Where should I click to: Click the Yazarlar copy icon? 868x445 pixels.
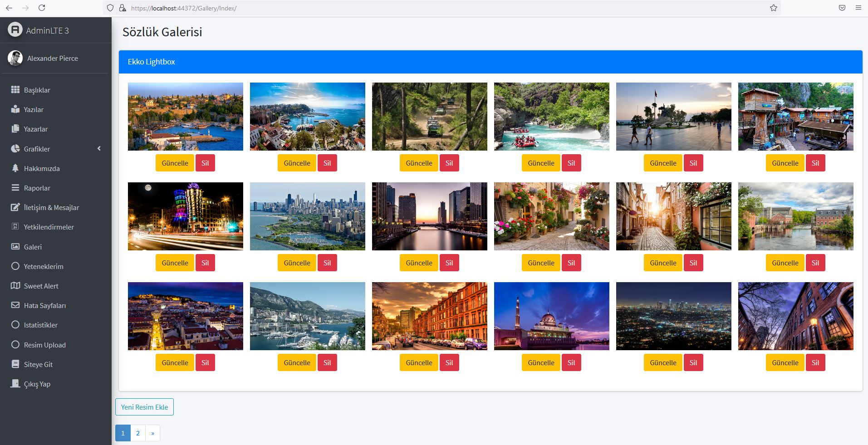pyautogui.click(x=15, y=129)
